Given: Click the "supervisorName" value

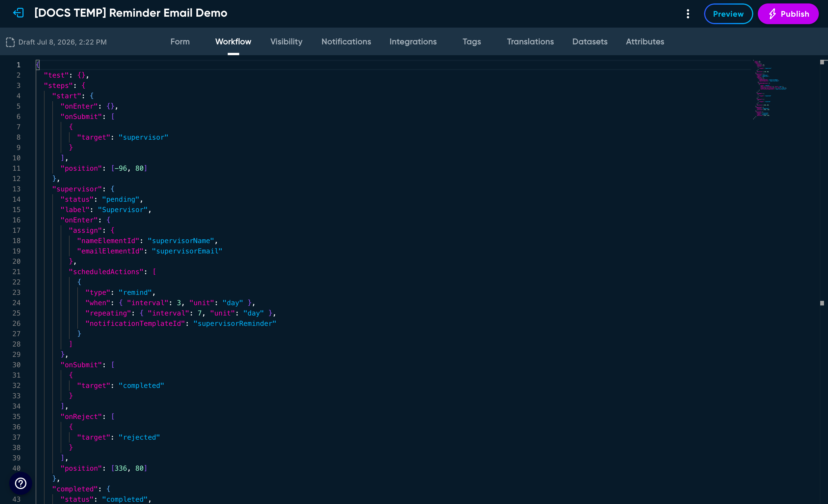Looking at the screenshot, I should (x=181, y=241).
